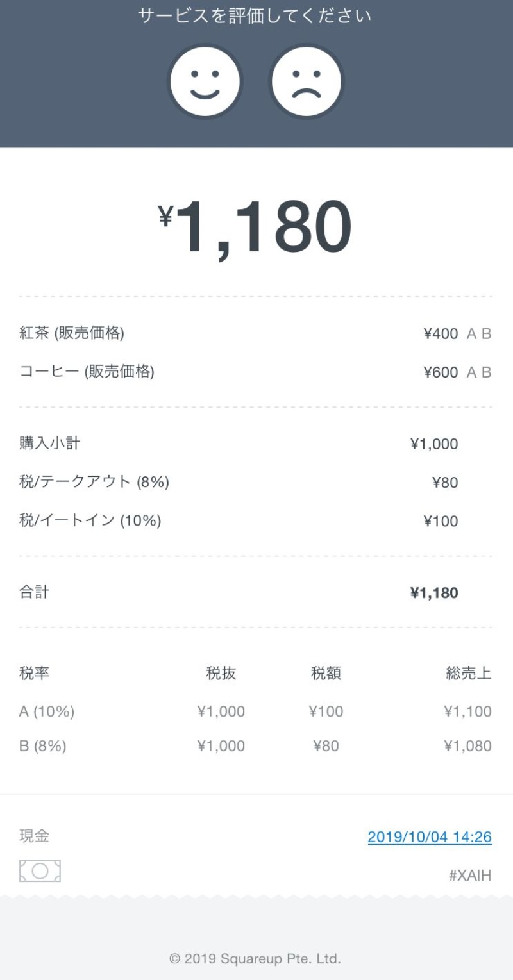Screen dimensions: 513x980
Task: Click the ¥600 coffee price
Action: click(441, 372)
